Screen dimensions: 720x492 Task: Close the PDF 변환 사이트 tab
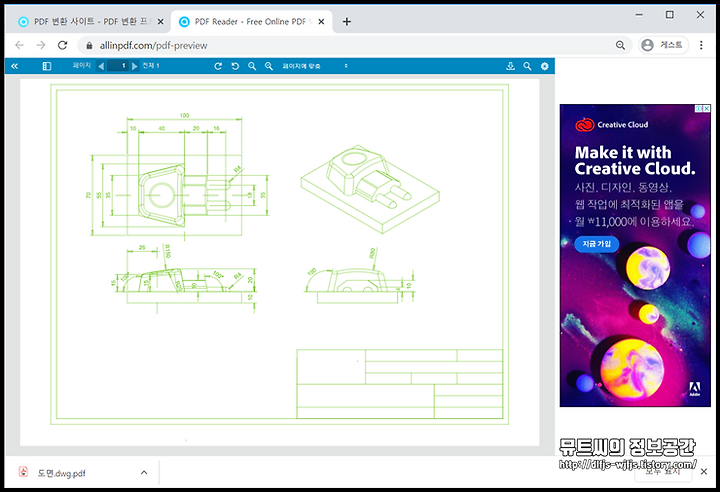(160, 22)
